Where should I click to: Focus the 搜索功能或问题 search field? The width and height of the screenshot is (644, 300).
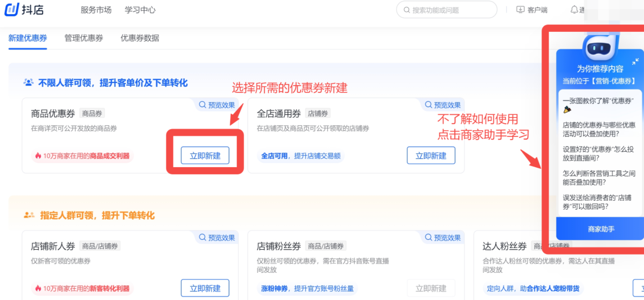click(x=447, y=10)
